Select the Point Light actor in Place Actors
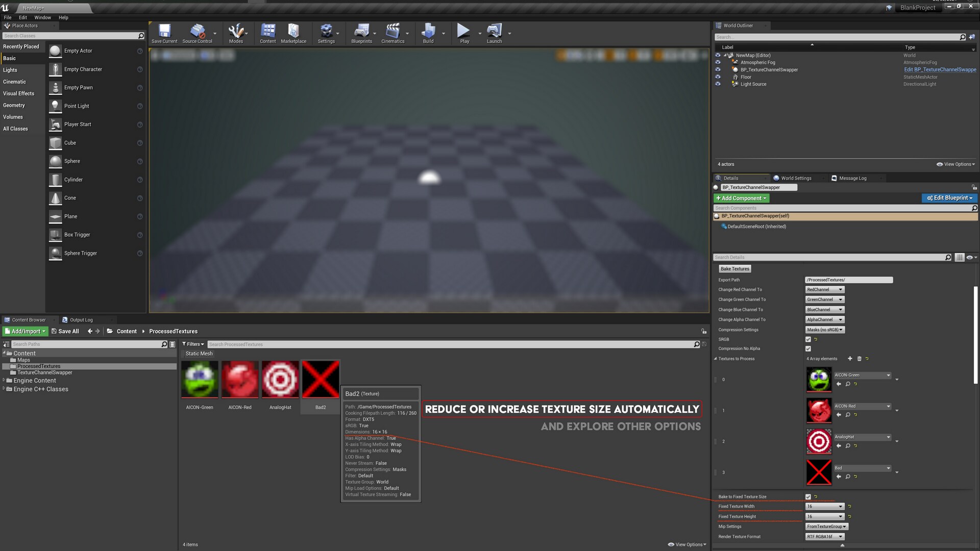 pyautogui.click(x=77, y=106)
